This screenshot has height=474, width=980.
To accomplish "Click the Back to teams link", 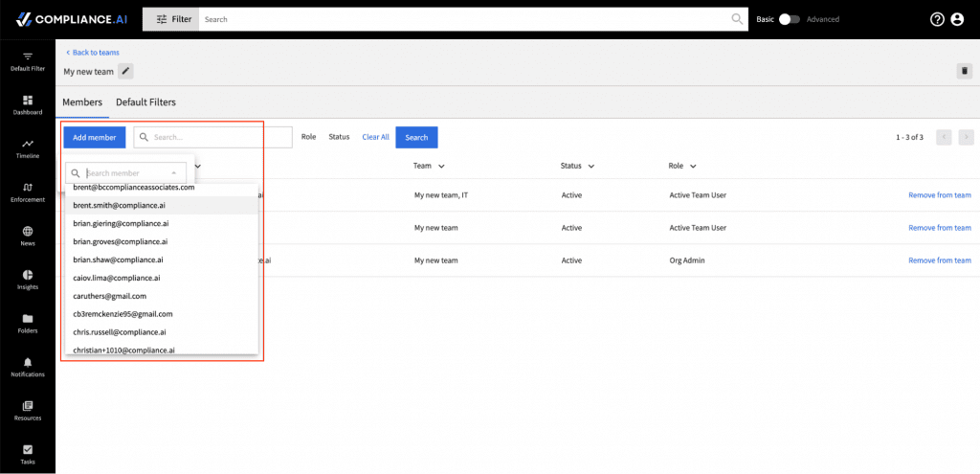I will pyautogui.click(x=93, y=53).
